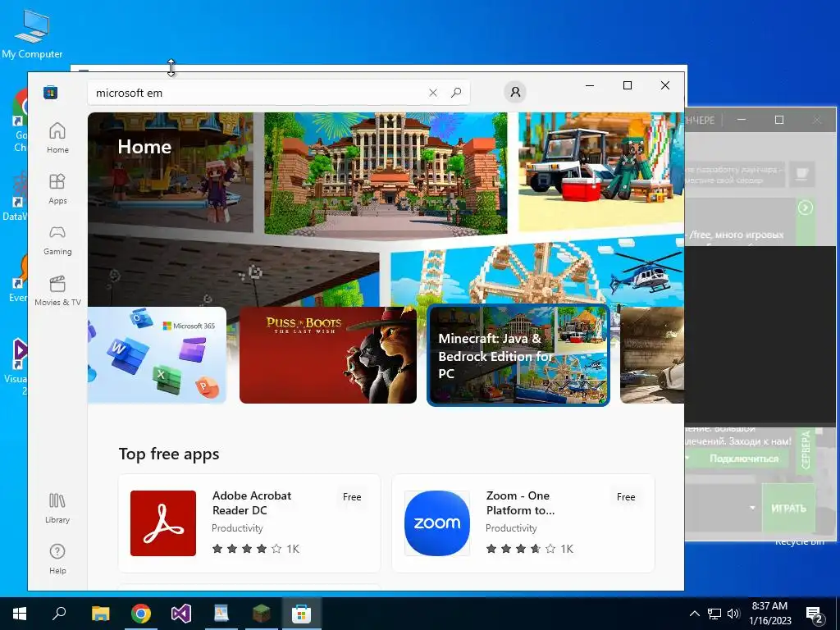Viewport: 840px width, 630px height.
Task: Open Visual Studio from taskbar
Action: pos(181,614)
